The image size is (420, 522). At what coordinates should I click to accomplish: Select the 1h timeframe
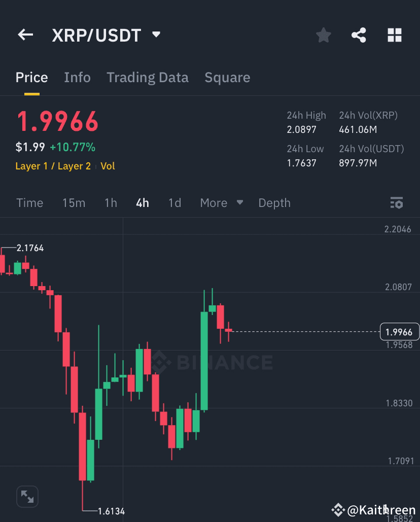[x=111, y=202]
